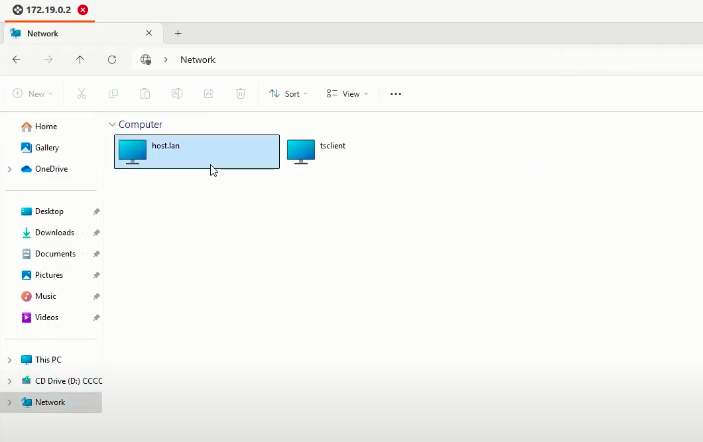
Task: Select the host.lan computer
Action: (197, 152)
